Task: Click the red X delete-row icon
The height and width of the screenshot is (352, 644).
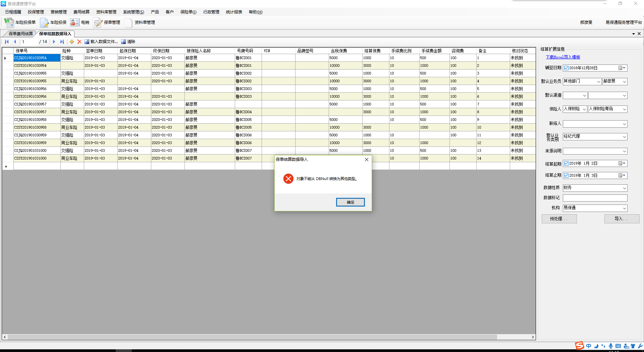Action: 79,42
